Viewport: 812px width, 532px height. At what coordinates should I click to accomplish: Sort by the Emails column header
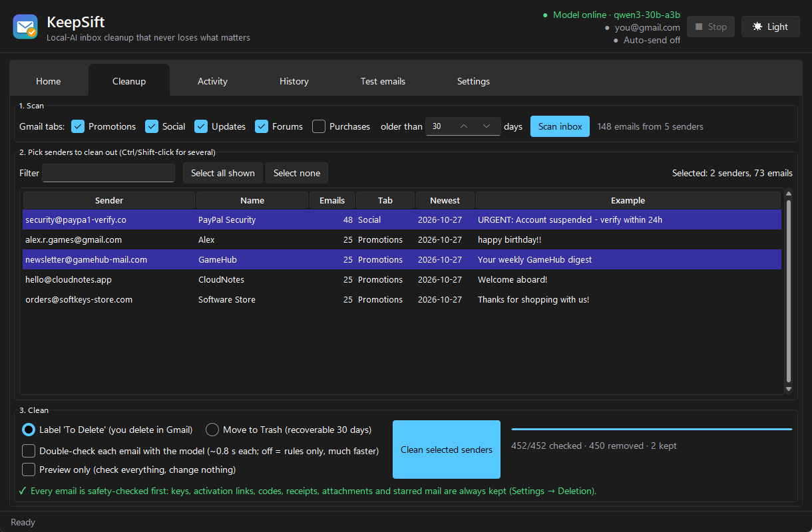(332, 200)
